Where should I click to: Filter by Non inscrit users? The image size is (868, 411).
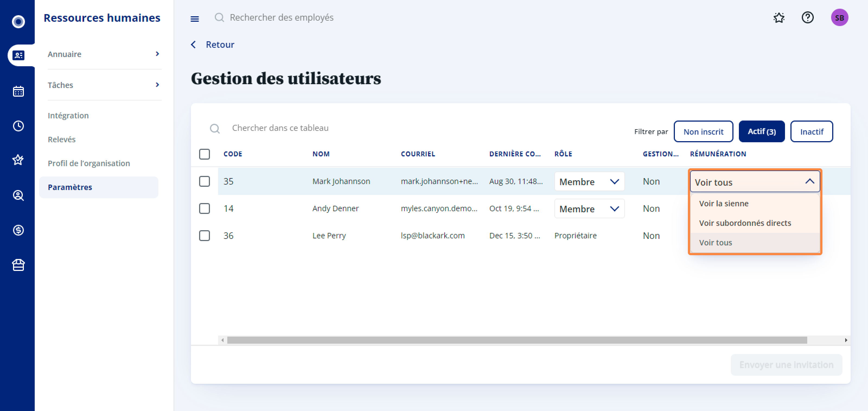pos(703,131)
